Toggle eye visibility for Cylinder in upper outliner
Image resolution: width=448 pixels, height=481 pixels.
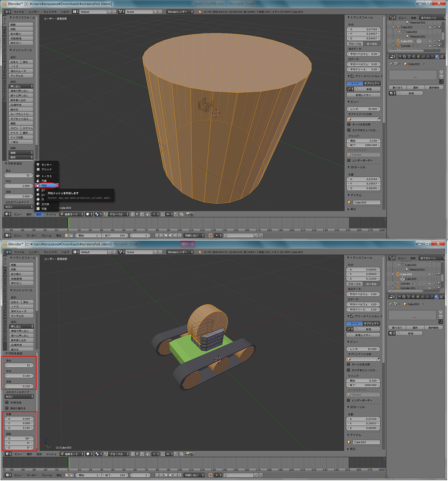(x=429, y=46)
